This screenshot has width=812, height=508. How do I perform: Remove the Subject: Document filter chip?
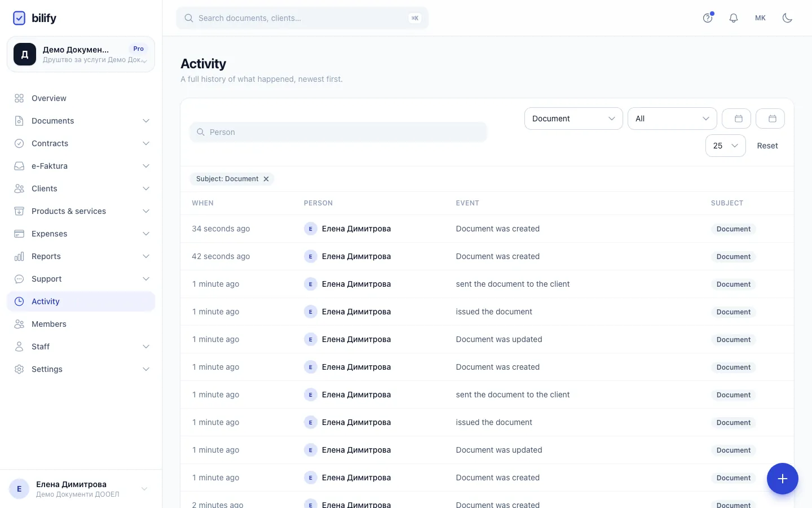click(x=266, y=179)
